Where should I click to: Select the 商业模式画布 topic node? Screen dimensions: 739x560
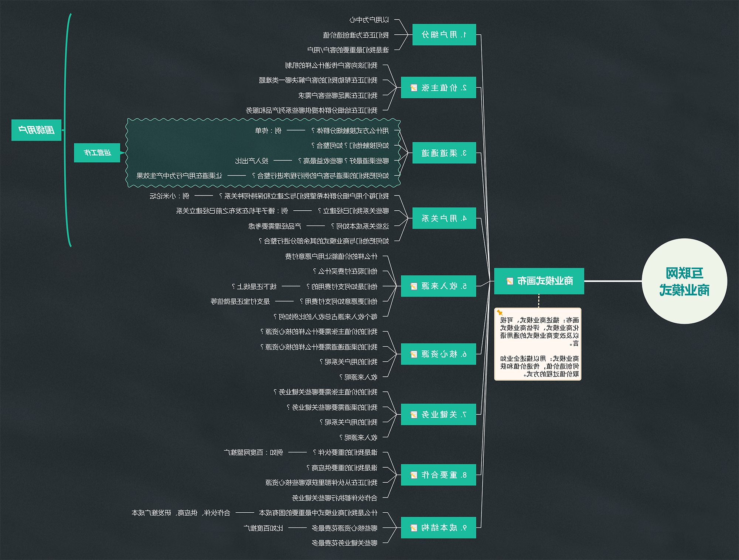coord(539,281)
